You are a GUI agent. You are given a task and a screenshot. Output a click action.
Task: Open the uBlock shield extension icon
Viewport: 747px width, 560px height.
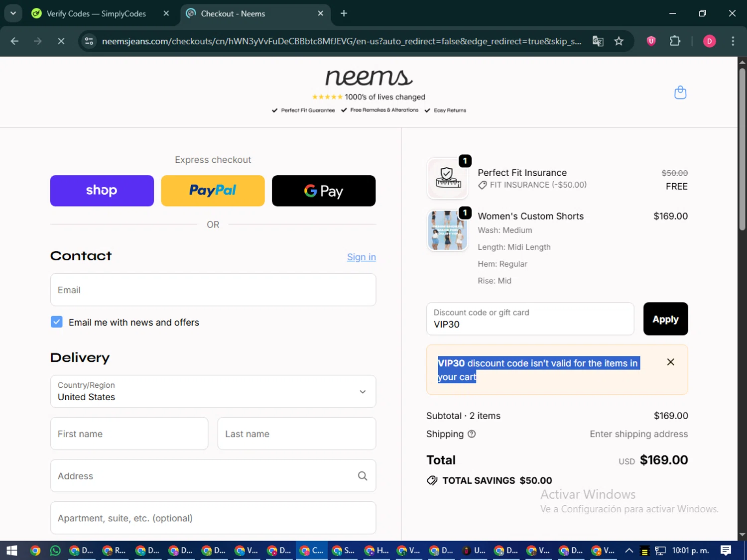[x=651, y=41]
